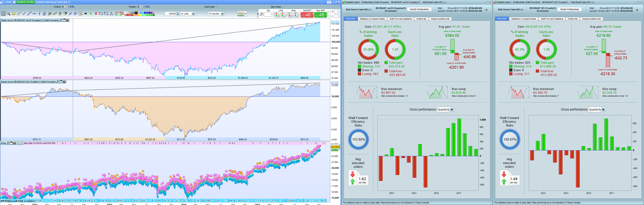Click the Orders gear settings icon
The height and width of the screenshot is (205, 644).
click(73, 7)
